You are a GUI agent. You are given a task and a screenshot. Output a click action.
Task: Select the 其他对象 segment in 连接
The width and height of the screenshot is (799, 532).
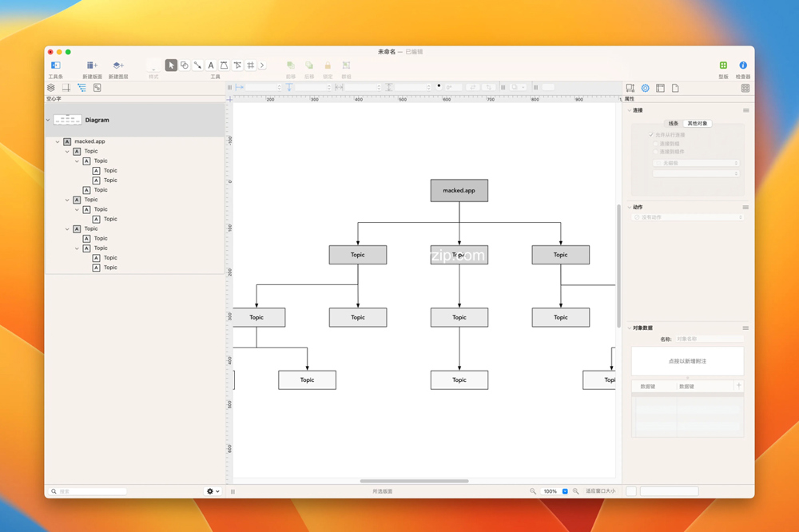tap(698, 123)
